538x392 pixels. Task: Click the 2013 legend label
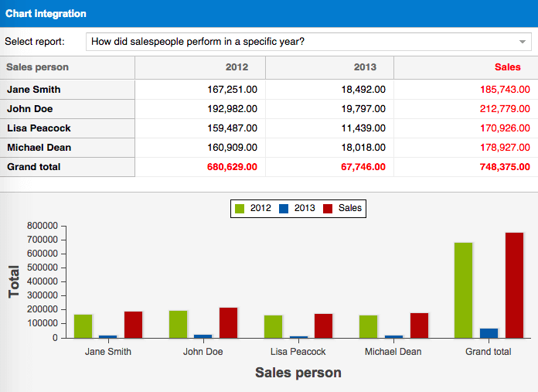[305, 208]
